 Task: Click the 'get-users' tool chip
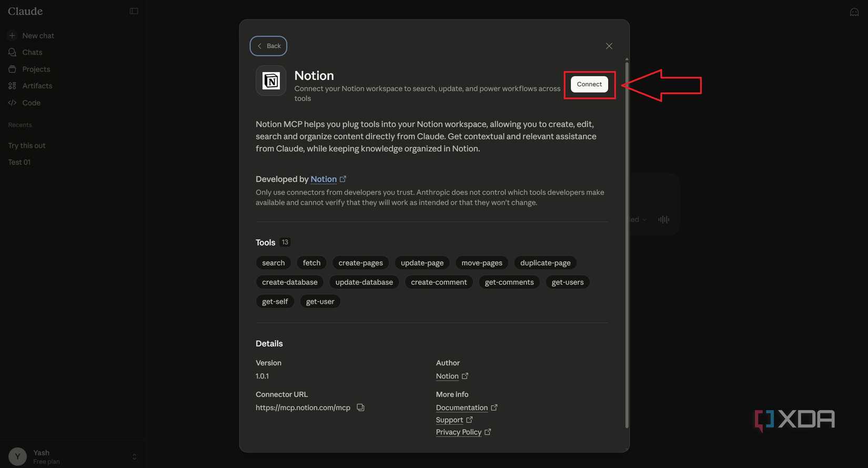click(568, 282)
